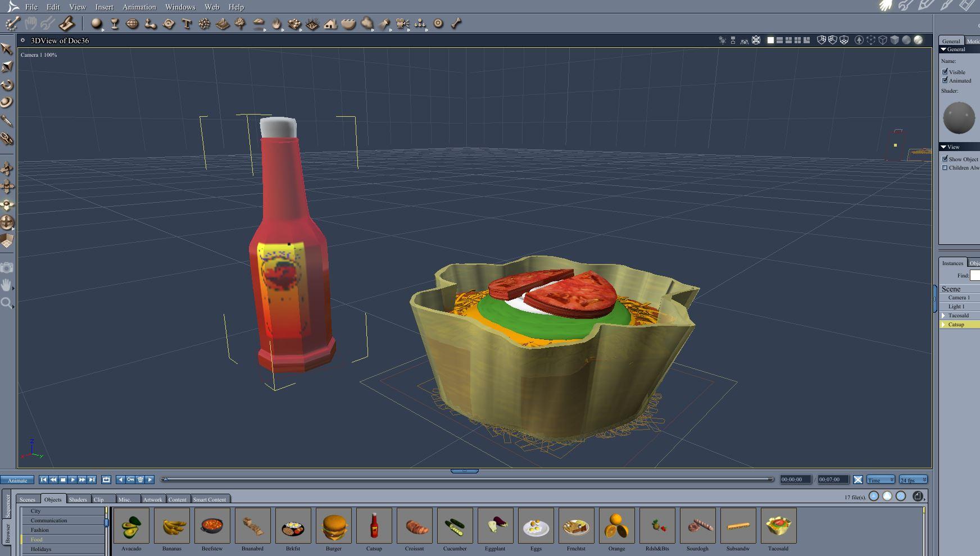Click the timeline scrub bar track
Screen dimensions: 980x556
(x=468, y=479)
